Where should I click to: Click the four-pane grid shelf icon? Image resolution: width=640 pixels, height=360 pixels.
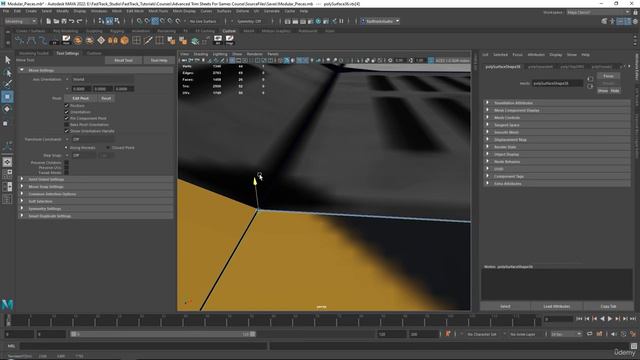pos(136,40)
